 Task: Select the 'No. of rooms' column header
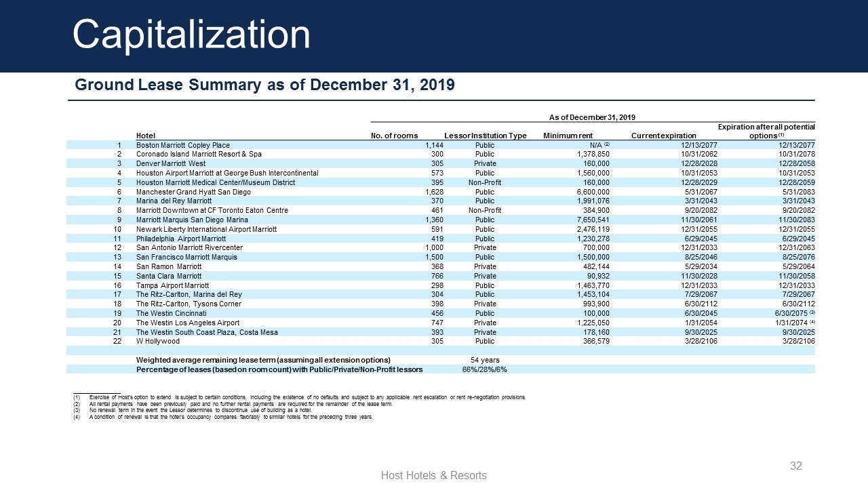395,136
